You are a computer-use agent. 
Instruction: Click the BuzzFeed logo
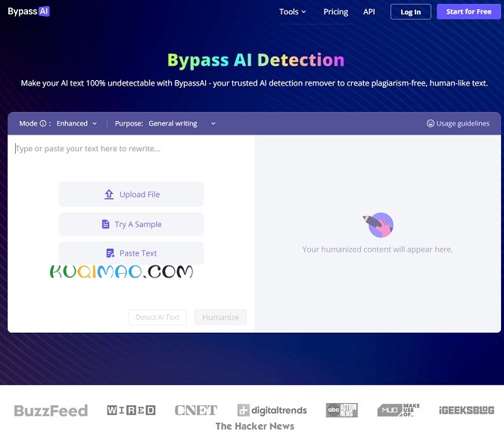point(51,411)
